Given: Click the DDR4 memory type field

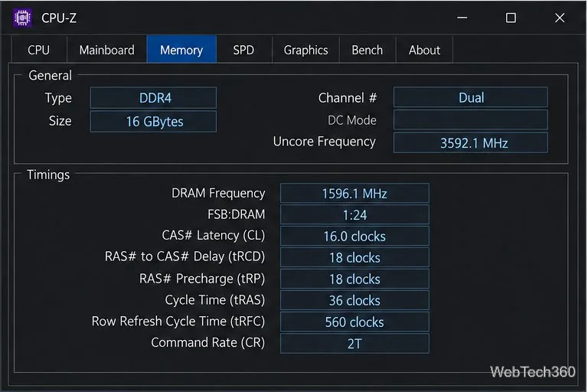Looking at the screenshot, I should [153, 98].
